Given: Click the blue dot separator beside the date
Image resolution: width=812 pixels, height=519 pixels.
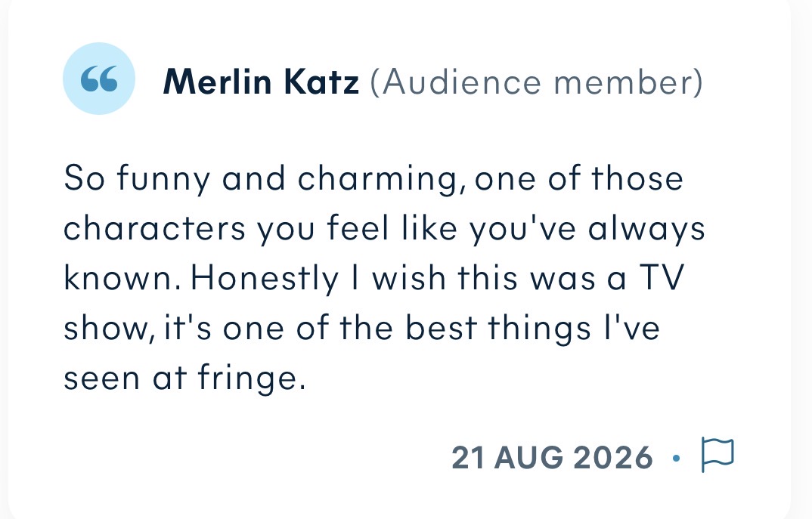Looking at the screenshot, I should click(675, 458).
